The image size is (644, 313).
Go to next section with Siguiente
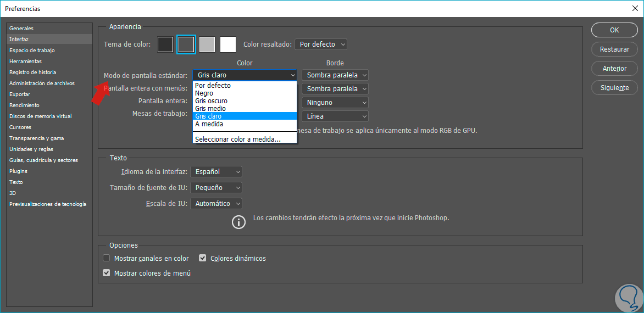tap(614, 88)
